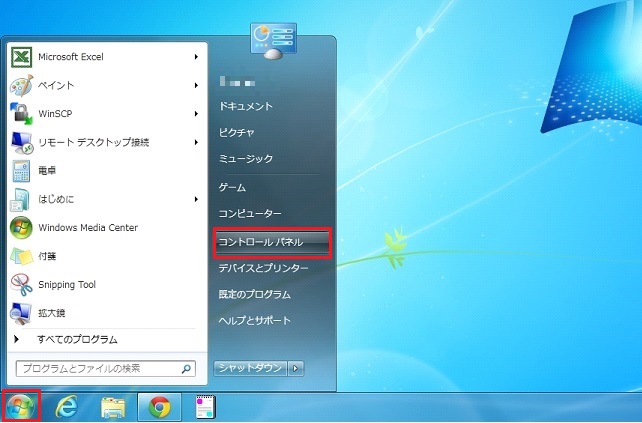Expand the ペイント jump list arrow

[x=197, y=85]
